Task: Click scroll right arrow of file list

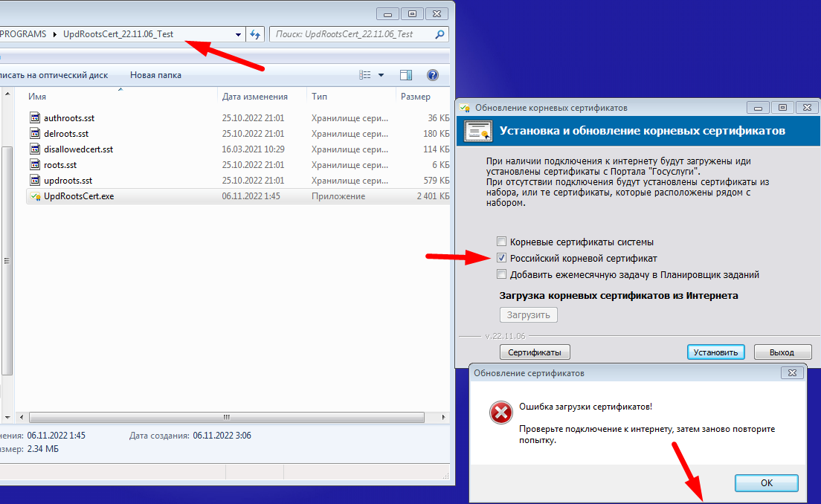Action: [443, 417]
